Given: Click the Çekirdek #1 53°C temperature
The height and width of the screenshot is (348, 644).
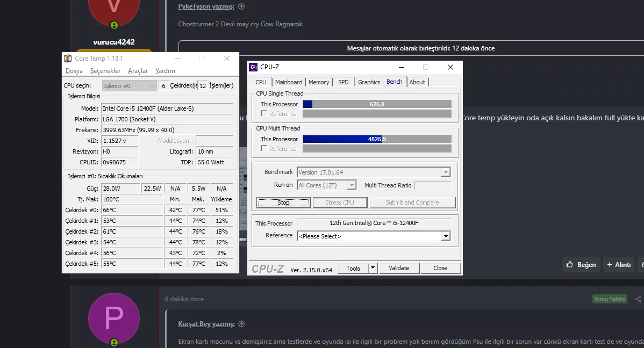Looking at the screenshot, I should tap(132, 221).
